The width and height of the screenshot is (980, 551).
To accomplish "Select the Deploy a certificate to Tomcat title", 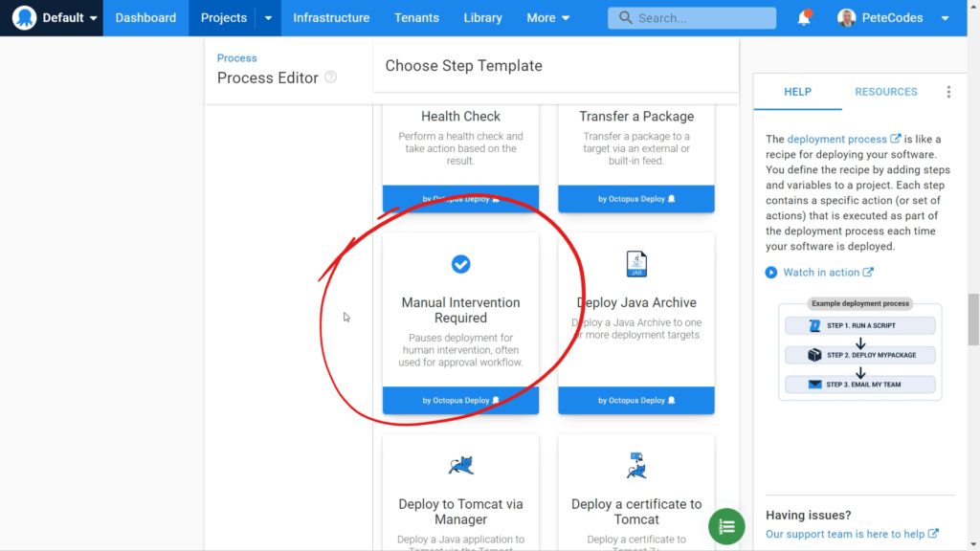I will click(x=636, y=512).
